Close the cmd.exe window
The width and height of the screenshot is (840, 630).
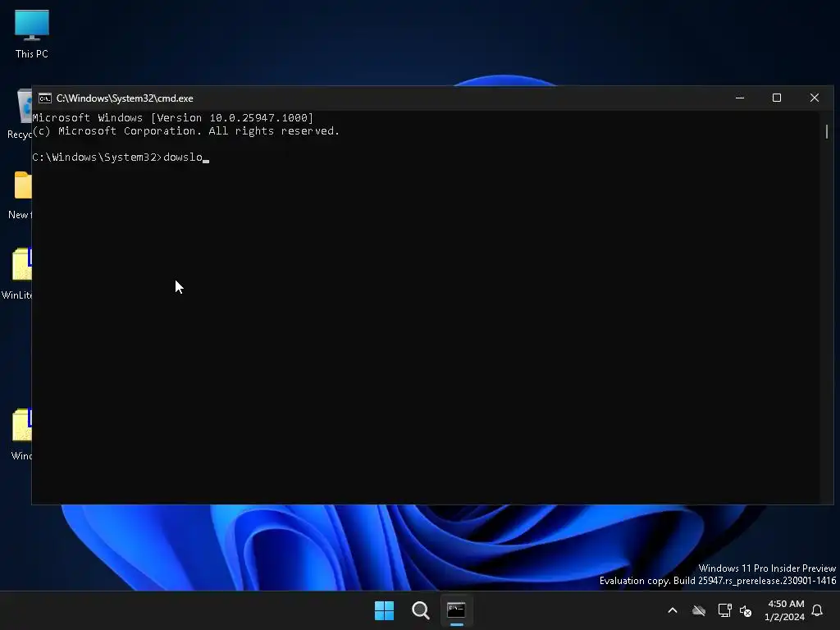(x=815, y=98)
